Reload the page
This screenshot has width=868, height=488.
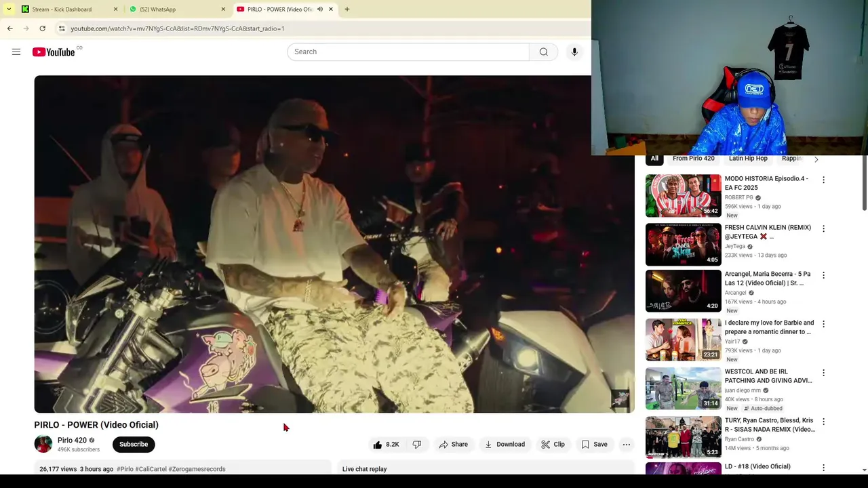coord(42,28)
